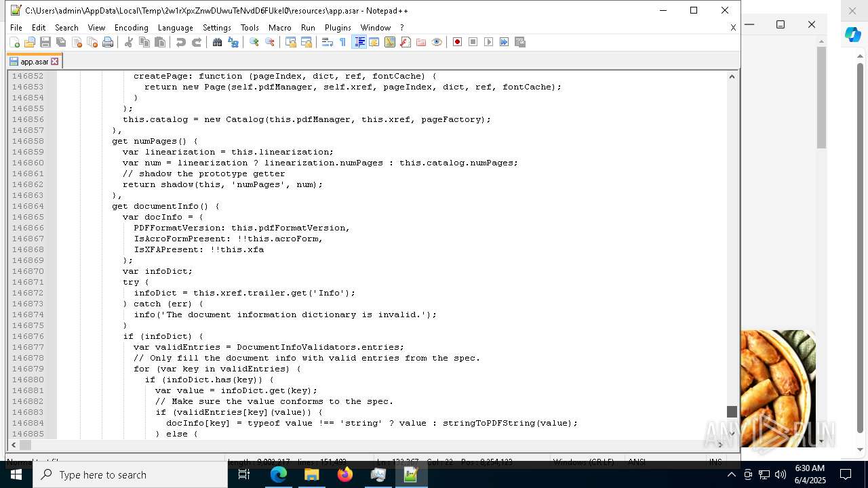Viewport: 868px width, 488px height.
Task: Open Find with the binoculars icon
Action: coord(217,42)
